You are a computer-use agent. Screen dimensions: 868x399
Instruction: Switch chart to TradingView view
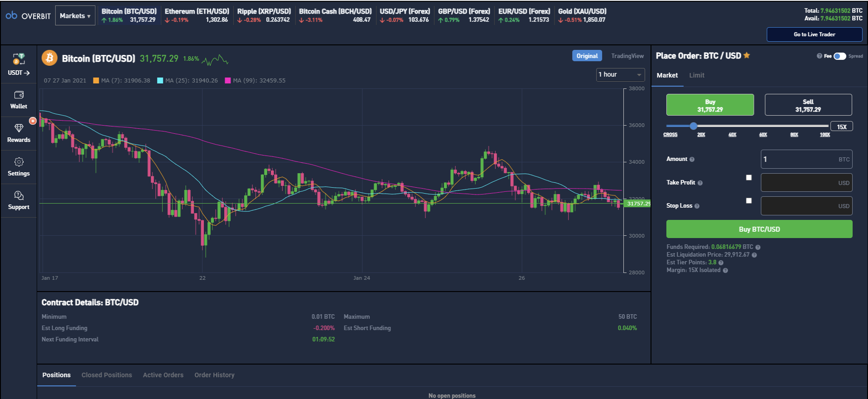[627, 56]
